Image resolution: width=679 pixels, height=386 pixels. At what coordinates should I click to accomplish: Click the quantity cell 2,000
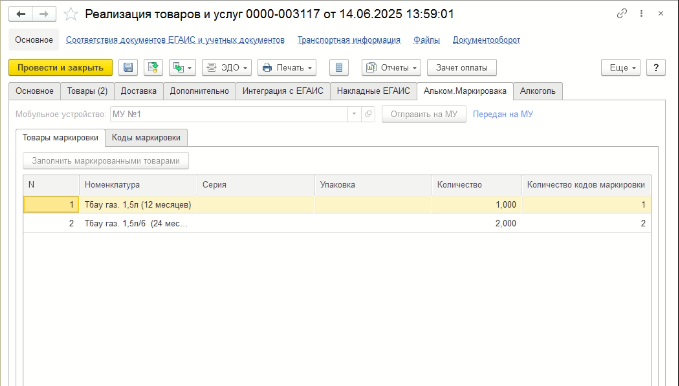(476, 224)
